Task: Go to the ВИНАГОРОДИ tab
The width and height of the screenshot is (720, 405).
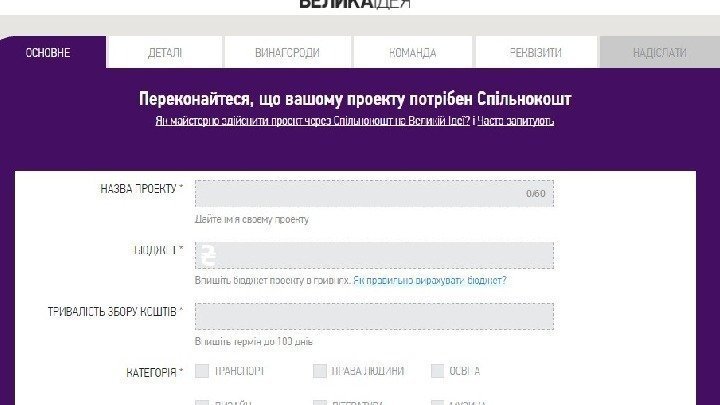Action: coord(287,52)
